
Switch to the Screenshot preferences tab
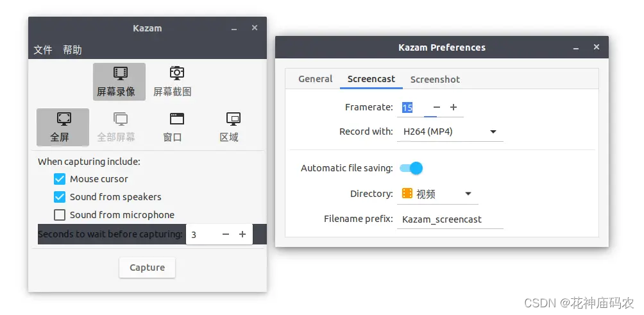435,80
